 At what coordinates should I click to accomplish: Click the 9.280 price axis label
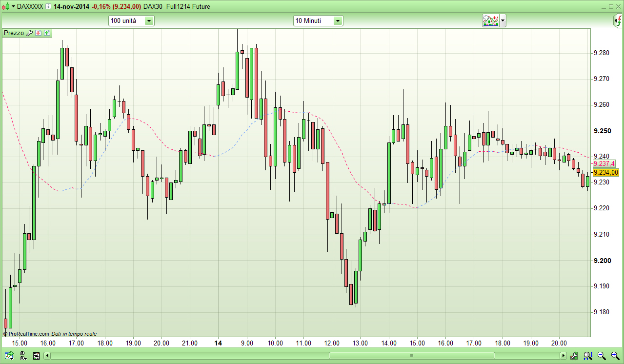click(601, 53)
